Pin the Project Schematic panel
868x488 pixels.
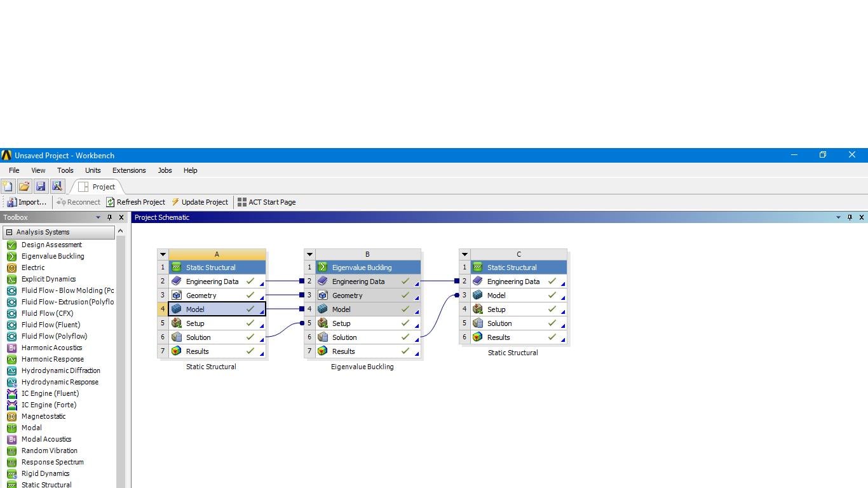[x=850, y=217]
